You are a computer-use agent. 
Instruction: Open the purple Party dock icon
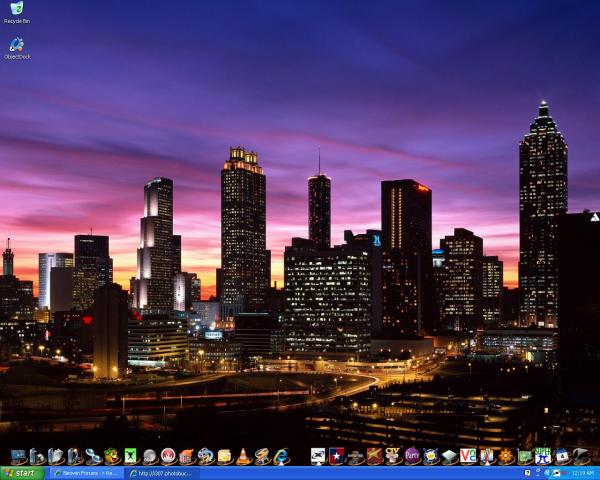click(x=412, y=456)
